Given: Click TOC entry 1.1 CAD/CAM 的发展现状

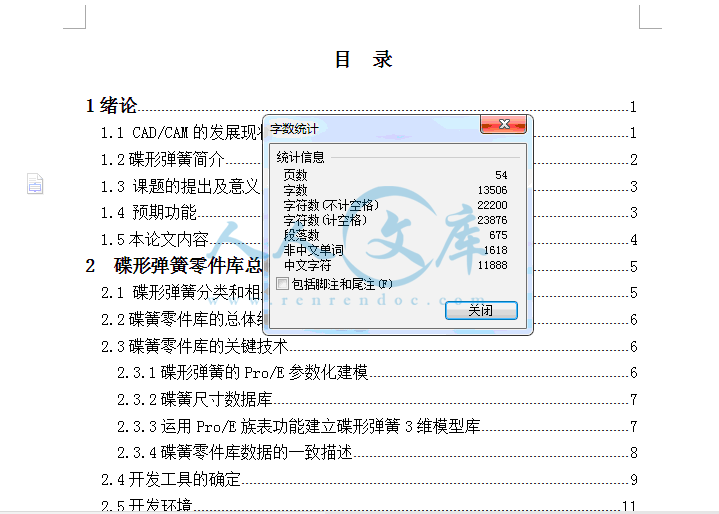Looking at the screenshot, I should (182, 133).
